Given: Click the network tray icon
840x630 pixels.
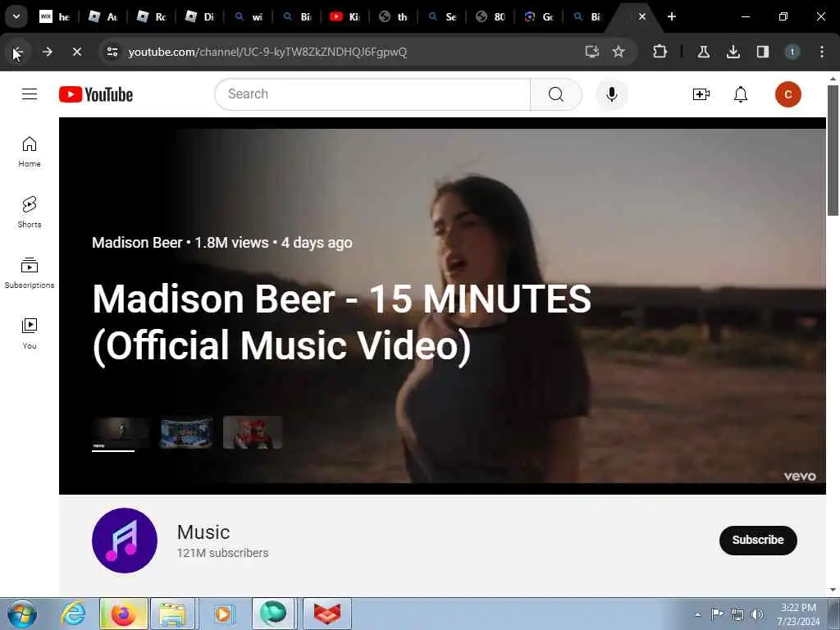Looking at the screenshot, I should tap(737, 614).
